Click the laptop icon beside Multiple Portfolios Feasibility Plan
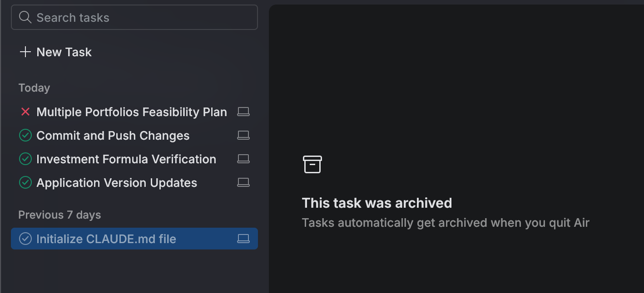The height and width of the screenshot is (293, 644). (x=243, y=112)
